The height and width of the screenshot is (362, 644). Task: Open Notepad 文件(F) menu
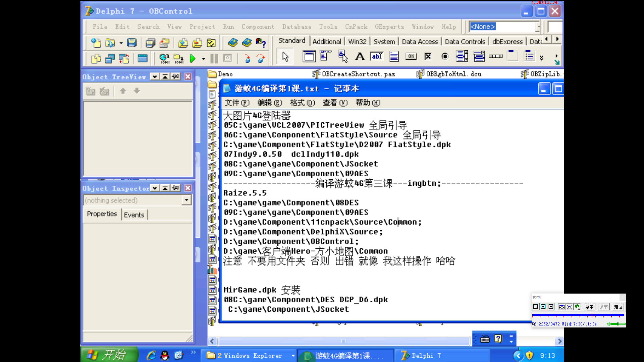tap(237, 103)
